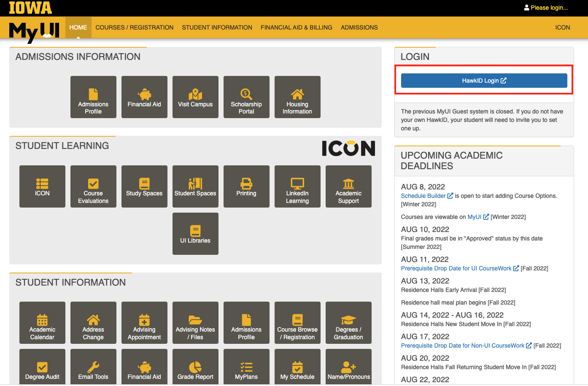Click the 'AUG 10, 2022' deadline date
The width and height of the screenshot is (588, 386).
425,229
